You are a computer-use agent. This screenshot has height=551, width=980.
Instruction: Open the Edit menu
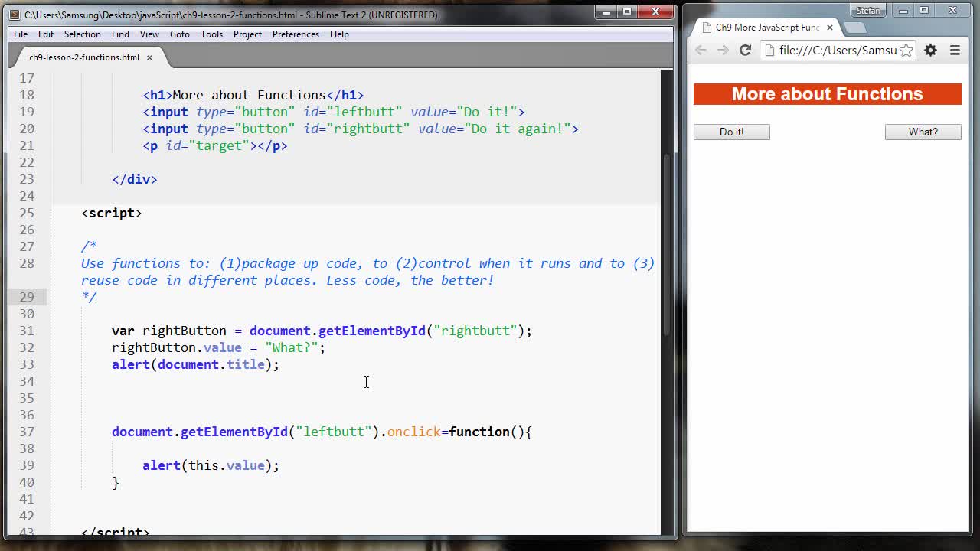click(46, 34)
